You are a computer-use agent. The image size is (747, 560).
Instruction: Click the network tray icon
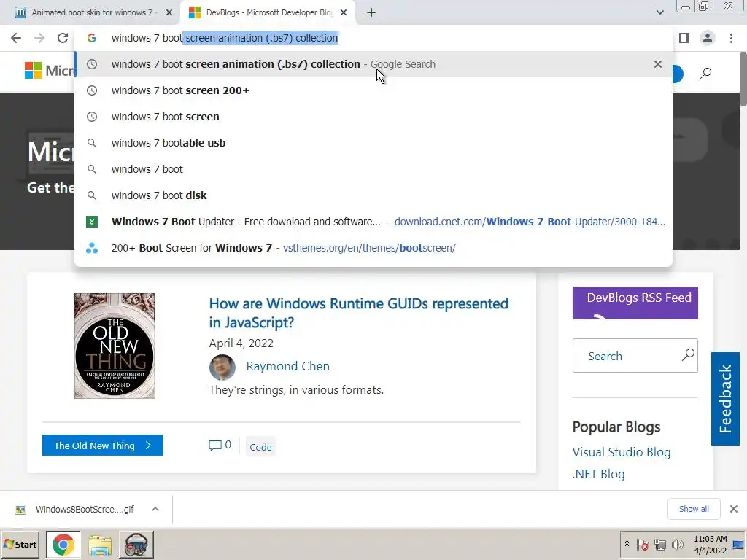click(660, 544)
